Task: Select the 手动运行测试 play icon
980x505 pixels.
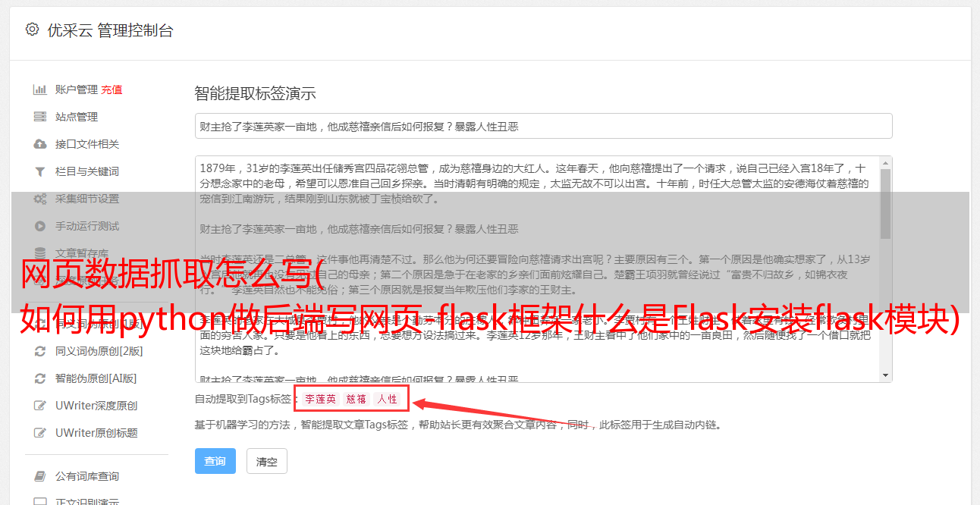Action: (x=40, y=226)
